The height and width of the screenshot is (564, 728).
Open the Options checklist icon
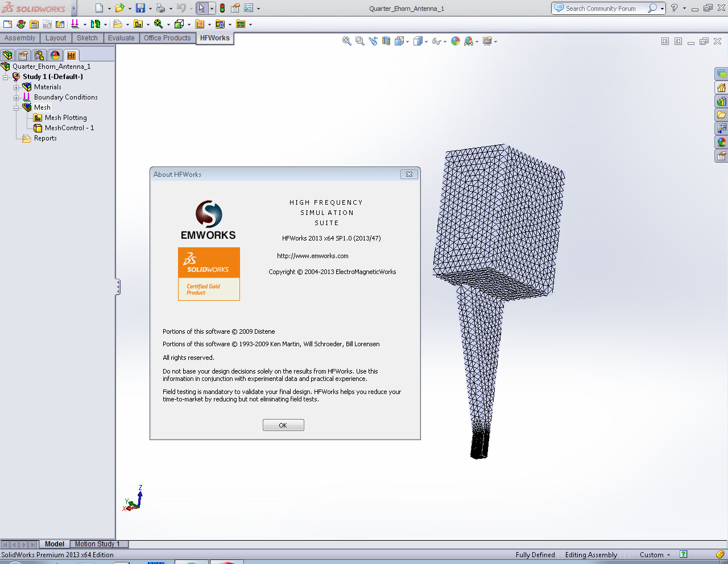point(249,8)
